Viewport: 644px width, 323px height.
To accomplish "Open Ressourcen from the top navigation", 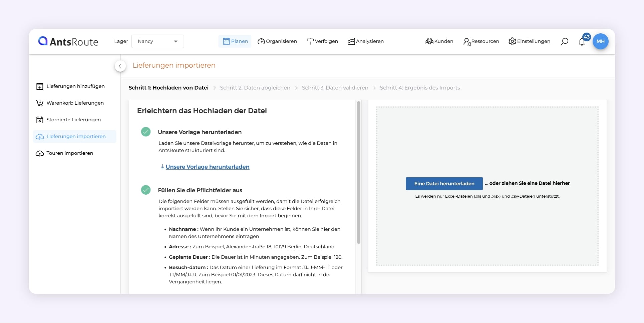I will coord(481,41).
